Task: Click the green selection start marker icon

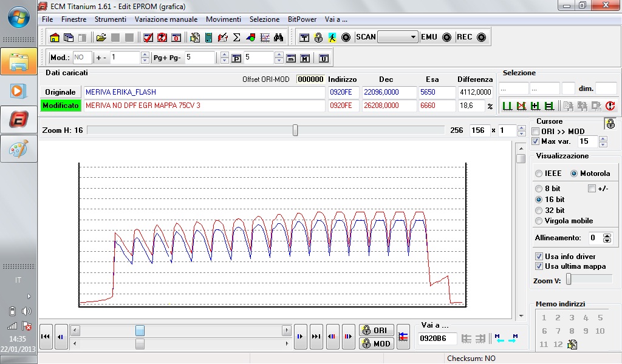Action: (507, 106)
